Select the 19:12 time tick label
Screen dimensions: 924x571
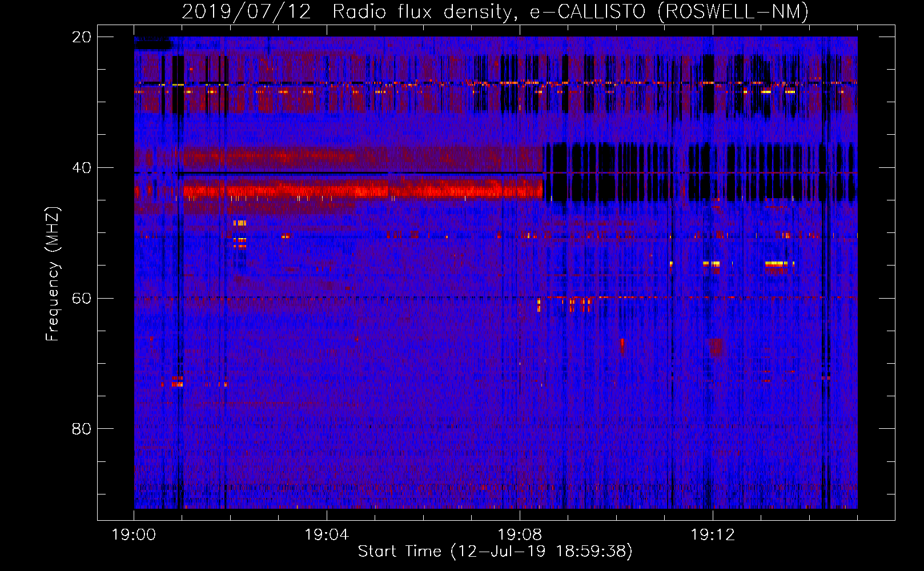[x=713, y=535]
